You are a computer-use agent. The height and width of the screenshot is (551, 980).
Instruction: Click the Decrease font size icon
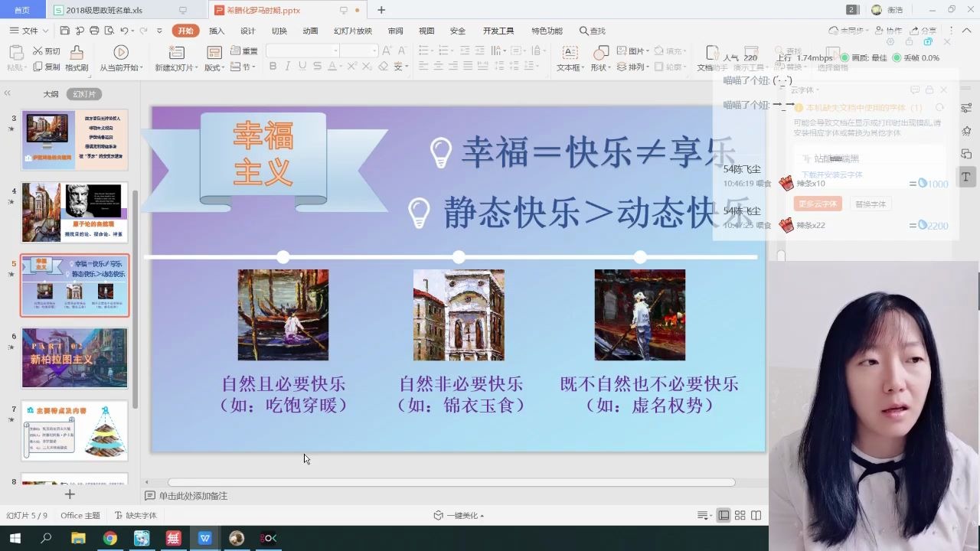tap(403, 51)
